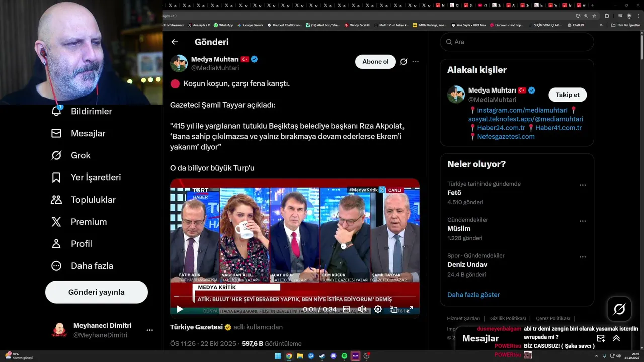This screenshot has height=362, width=644.
Task: Open Steam from the taskbar
Action: [322, 356]
